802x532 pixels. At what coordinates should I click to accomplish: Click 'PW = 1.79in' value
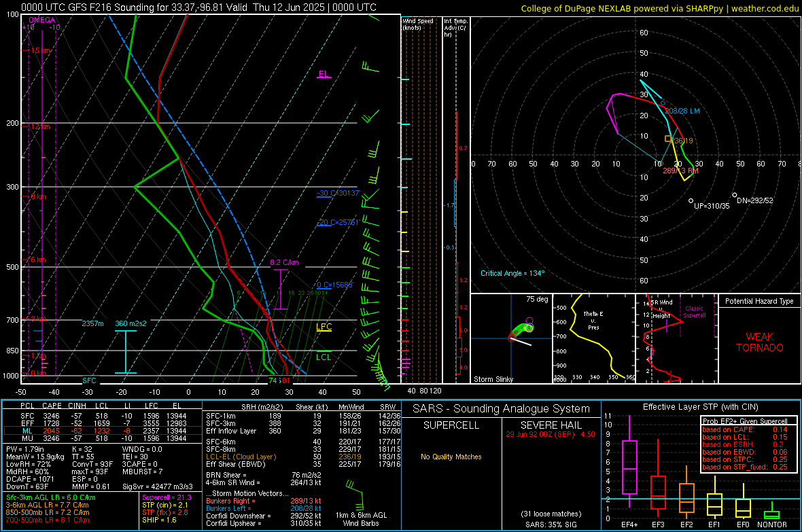pos(26,449)
